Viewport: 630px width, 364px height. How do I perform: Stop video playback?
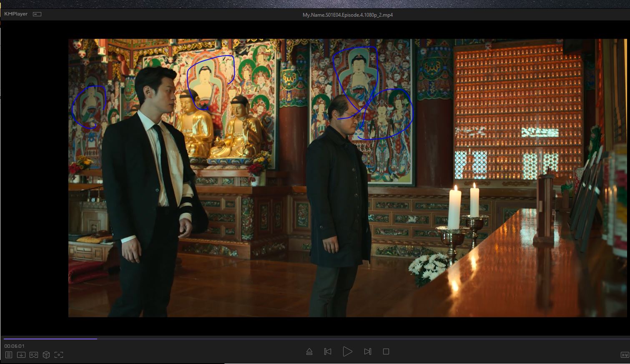pos(386,351)
